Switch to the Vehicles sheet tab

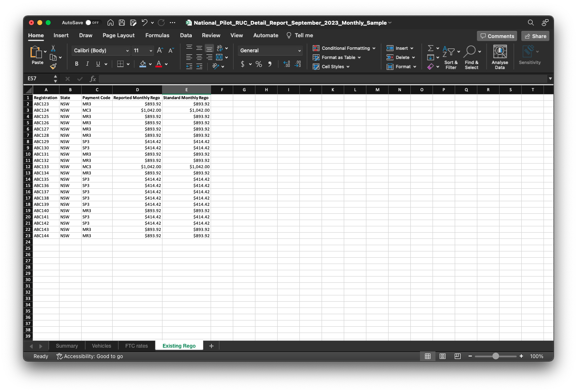[x=101, y=346]
